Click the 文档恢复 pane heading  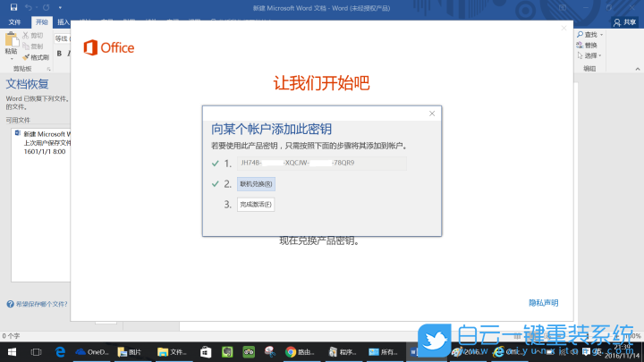(27, 84)
